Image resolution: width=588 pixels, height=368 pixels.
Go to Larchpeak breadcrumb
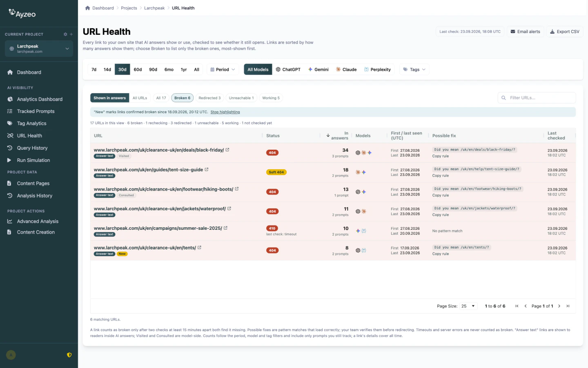[154, 8]
